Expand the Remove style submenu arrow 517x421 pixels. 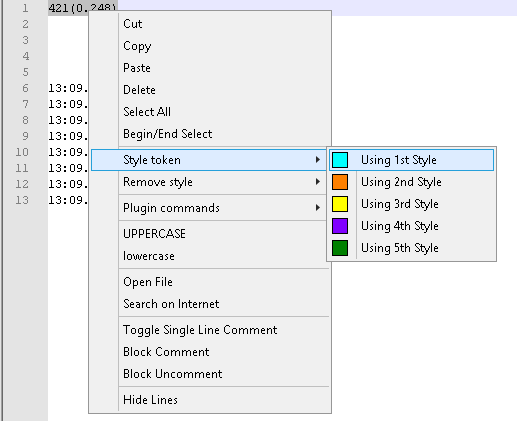click(x=318, y=182)
